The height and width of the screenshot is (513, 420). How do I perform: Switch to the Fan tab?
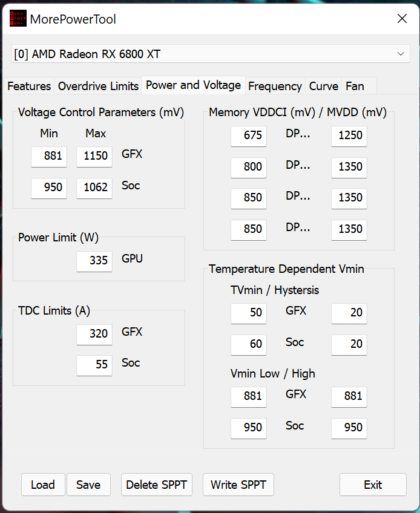[359, 86]
